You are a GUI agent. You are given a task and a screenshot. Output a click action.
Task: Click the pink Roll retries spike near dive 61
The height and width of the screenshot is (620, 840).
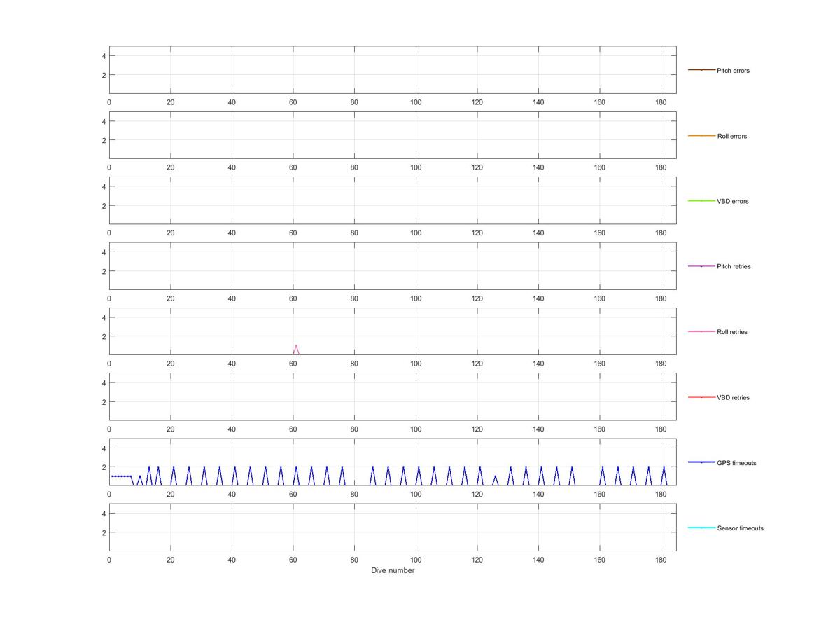pos(296,349)
